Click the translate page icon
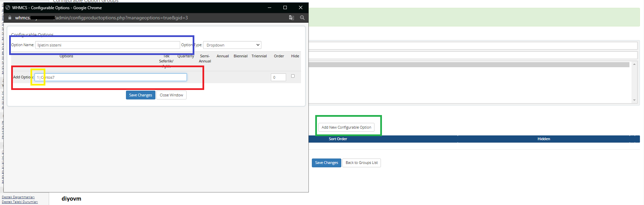Viewport: 644px width, 205px height. click(291, 18)
